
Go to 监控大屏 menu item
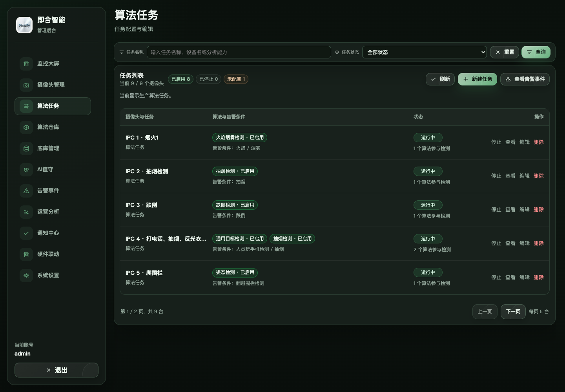coord(53,64)
